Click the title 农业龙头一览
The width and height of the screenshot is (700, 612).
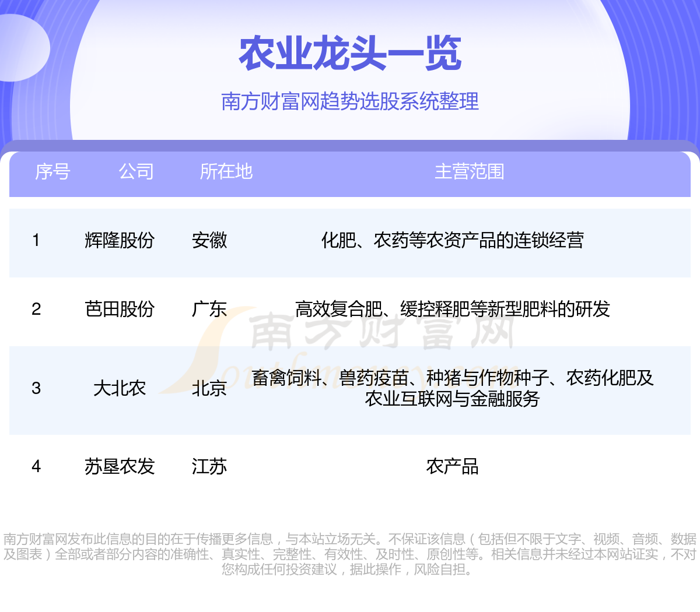(x=350, y=54)
